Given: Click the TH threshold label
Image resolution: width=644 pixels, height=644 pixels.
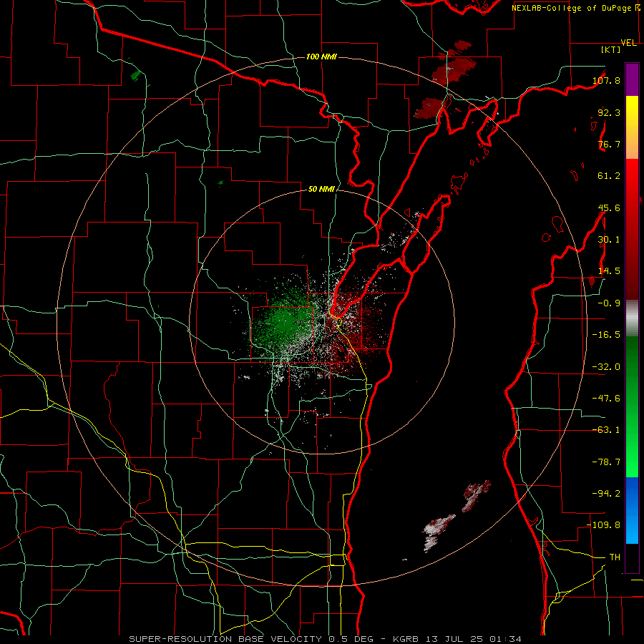Looking at the screenshot, I should pyautogui.click(x=615, y=557).
